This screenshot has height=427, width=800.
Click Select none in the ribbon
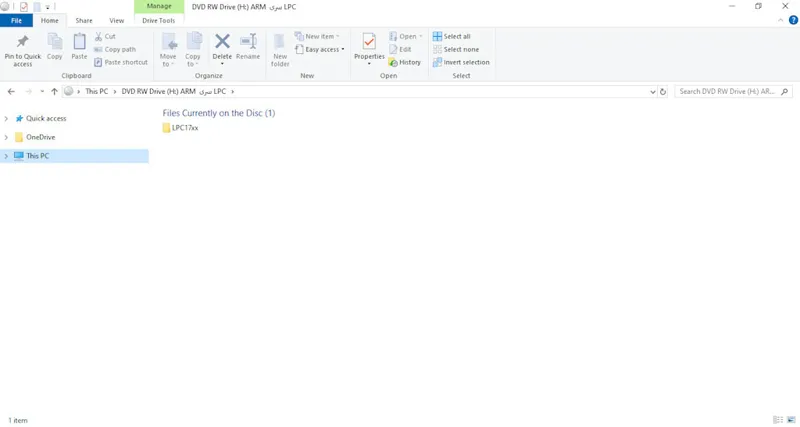[456, 49]
